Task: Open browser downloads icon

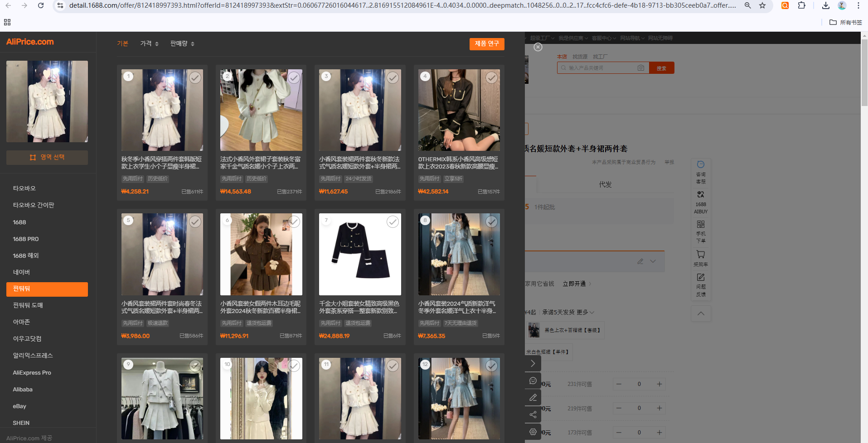Action: tap(826, 5)
